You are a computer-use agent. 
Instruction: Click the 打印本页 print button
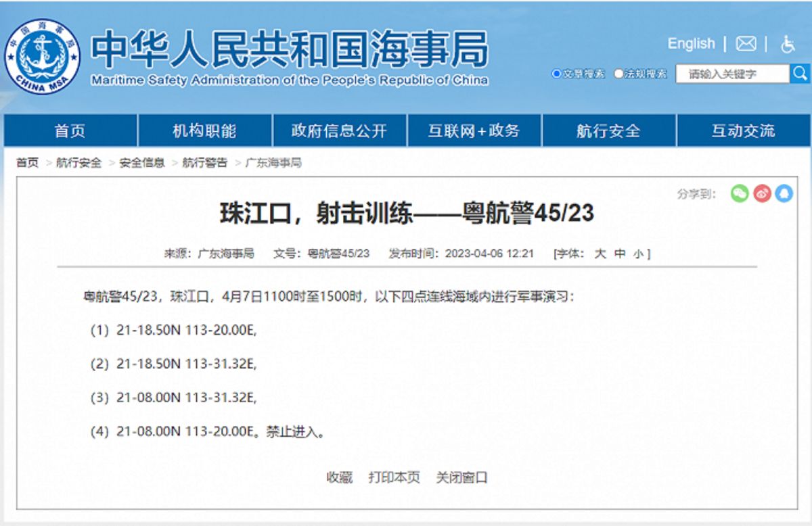pos(396,477)
